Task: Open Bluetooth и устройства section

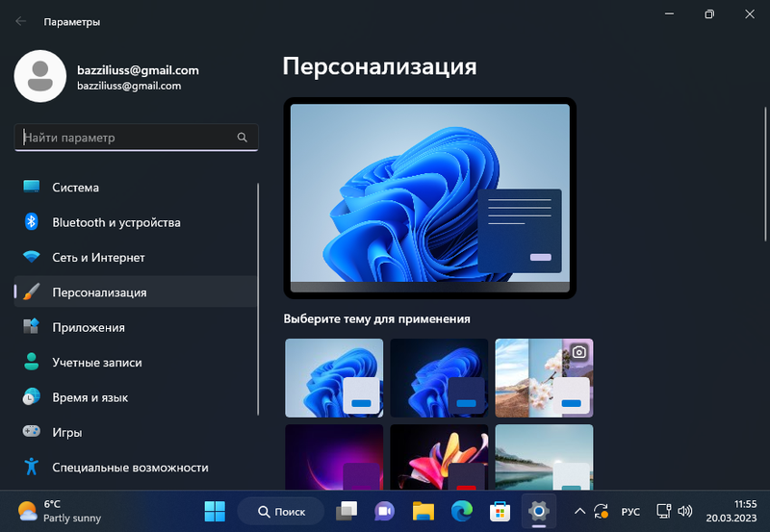Action: [x=136, y=222]
